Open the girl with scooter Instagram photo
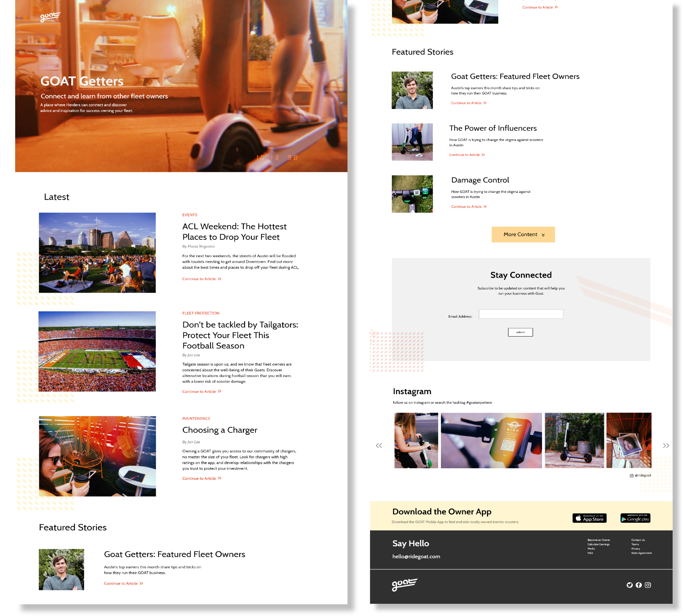 click(416, 440)
